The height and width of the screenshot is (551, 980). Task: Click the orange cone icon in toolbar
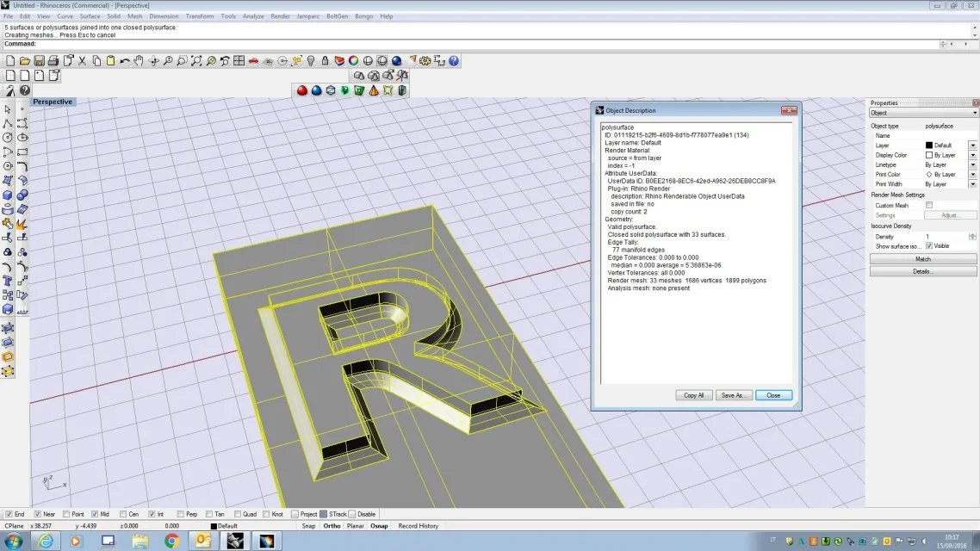point(374,90)
